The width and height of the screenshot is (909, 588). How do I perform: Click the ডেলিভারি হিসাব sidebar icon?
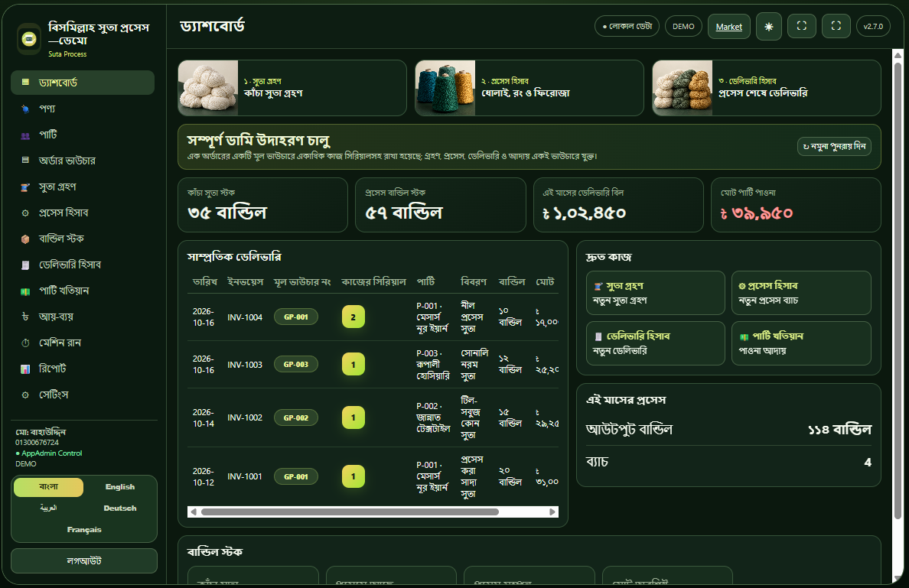tap(25, 265)
